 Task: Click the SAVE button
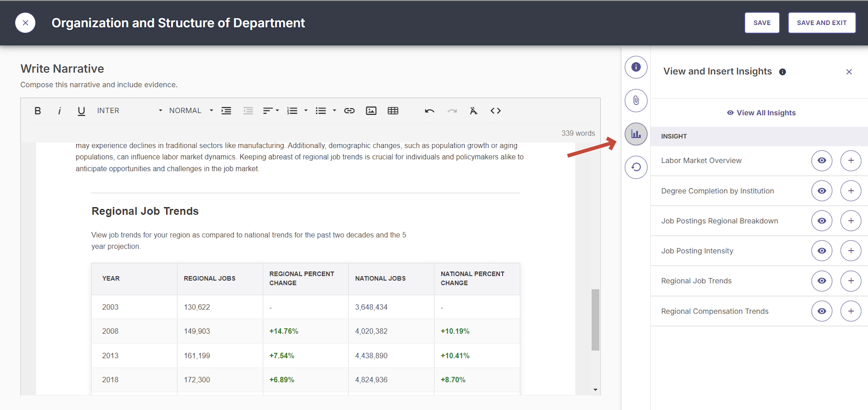[762, 23]
